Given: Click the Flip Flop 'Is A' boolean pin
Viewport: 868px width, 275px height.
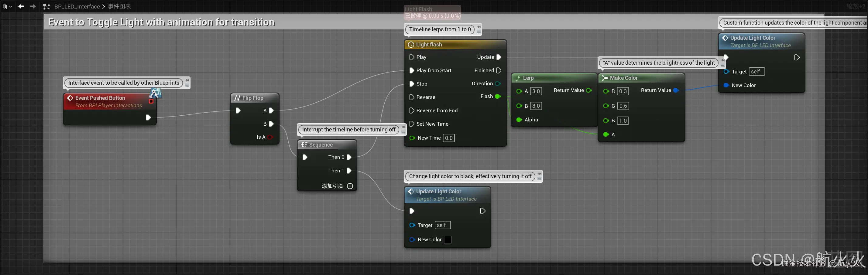Looking at the screenshot, I should (x=270, y=137).
